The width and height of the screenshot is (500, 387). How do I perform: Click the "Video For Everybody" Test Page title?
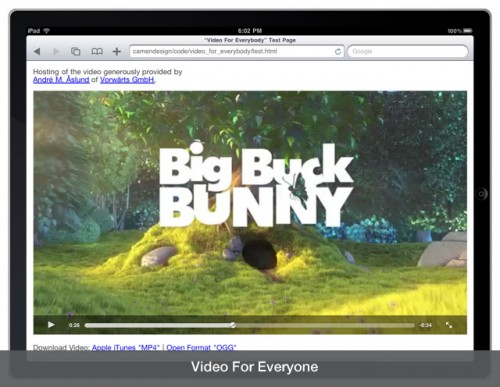pos(250,40)
